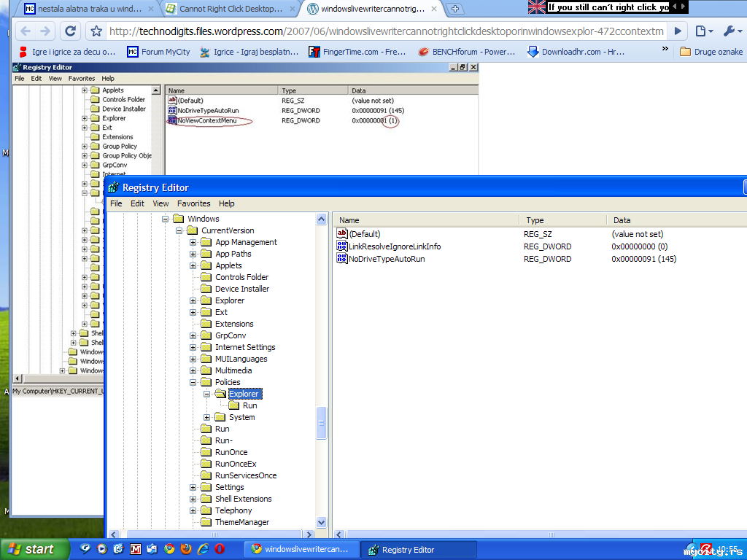Open Favorites menu in the background Registry Editor

pos(82,79)
